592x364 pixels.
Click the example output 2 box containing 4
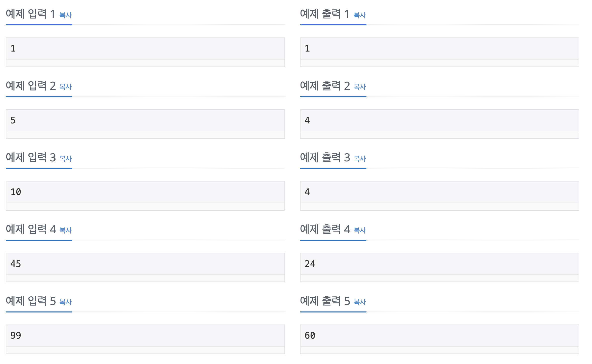click(440, 124)
